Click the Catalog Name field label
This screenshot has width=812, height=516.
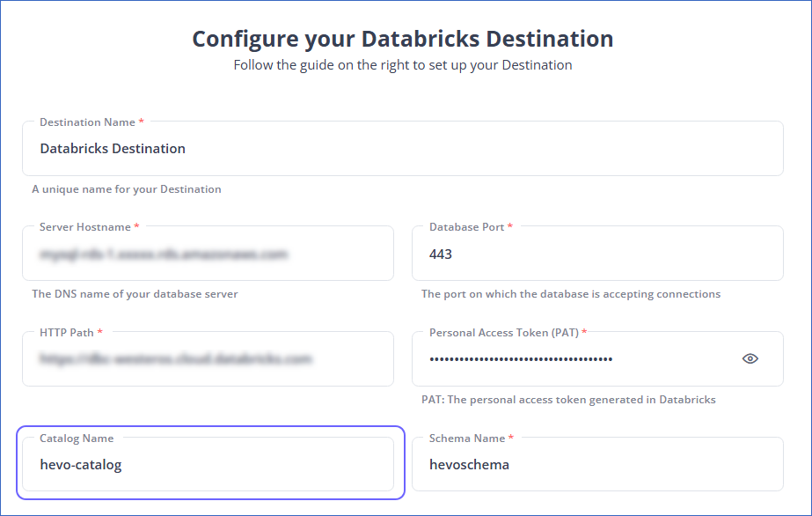pyautogui.click(x=76, y=438)
